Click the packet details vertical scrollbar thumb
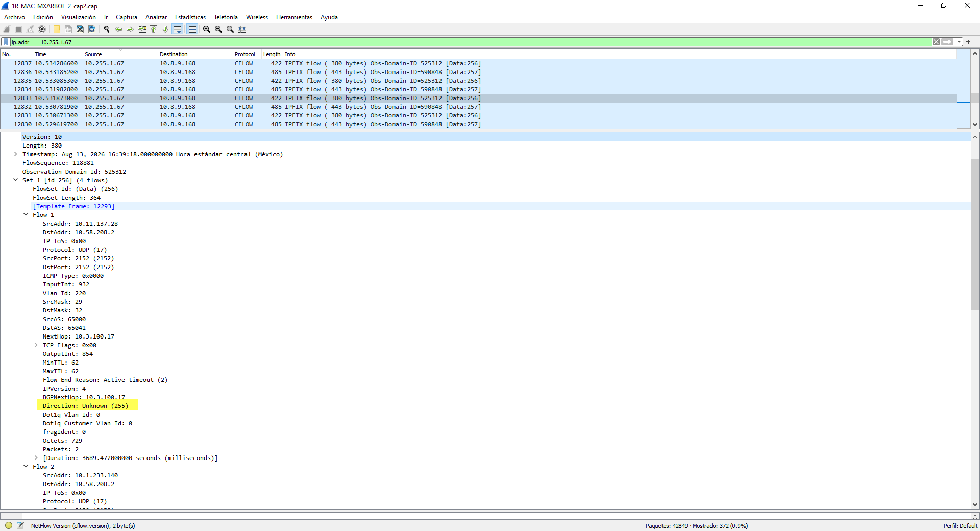 (975, 234)
